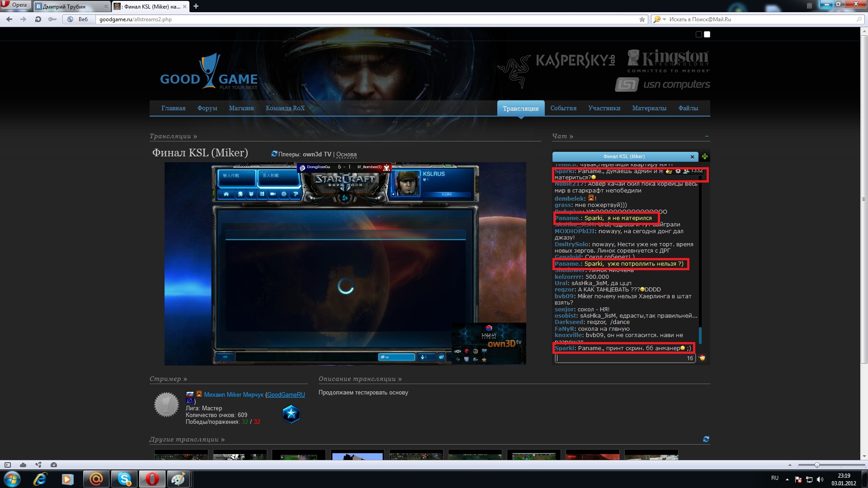Screen dimensions: 868x488
Task: Go back with the browser back arrow
Action: click(9, 19)
